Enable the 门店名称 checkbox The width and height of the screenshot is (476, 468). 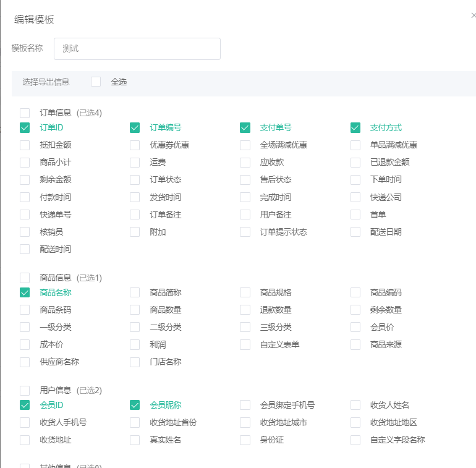pyautogui.click(x=135, y=362)
